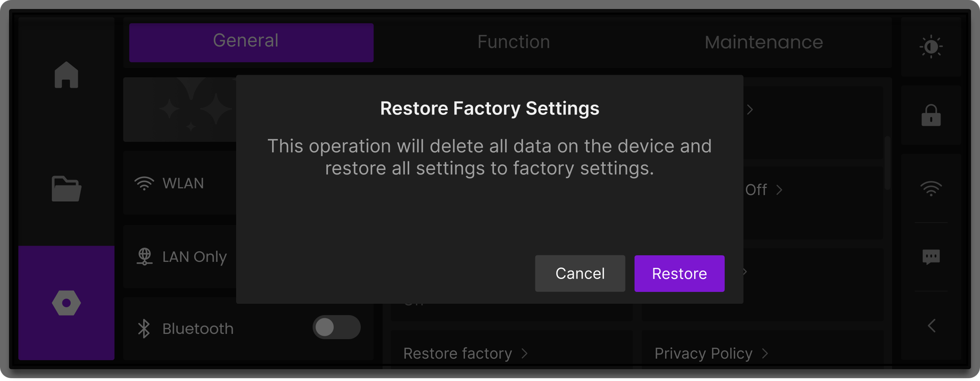The height and width of the screenshot is (381, 980).
Task: Select the WLAN settings row
Action: [179, 183]
